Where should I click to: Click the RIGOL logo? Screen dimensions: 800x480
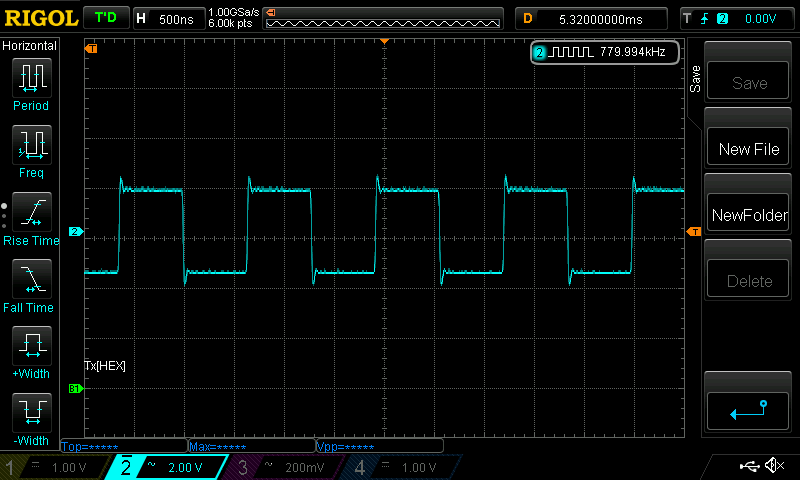tap(41, 19)
